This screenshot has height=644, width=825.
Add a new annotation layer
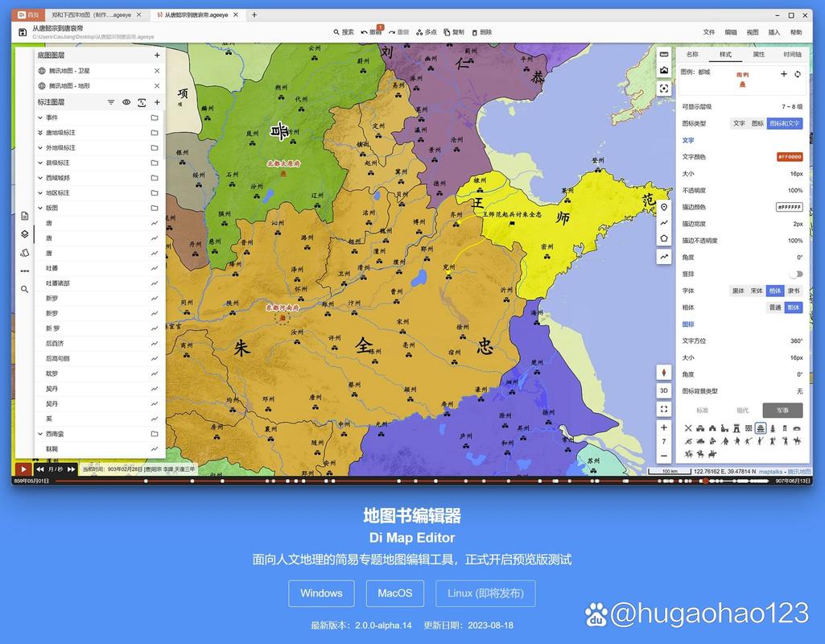[x=157, y=102]
